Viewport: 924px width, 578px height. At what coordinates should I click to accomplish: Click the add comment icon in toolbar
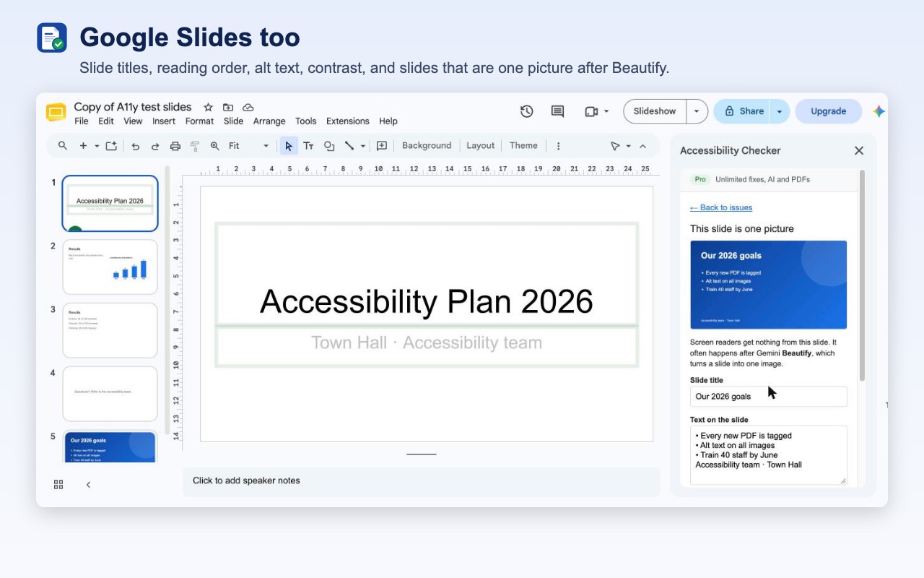pos(382,146)
